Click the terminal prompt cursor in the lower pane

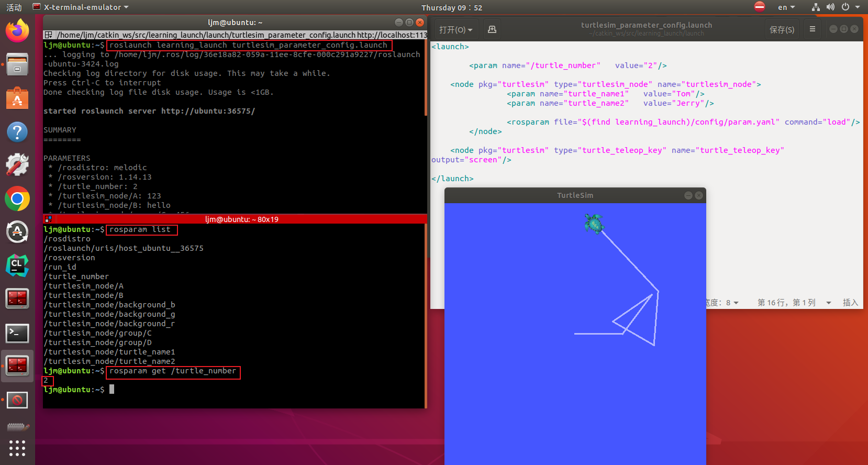[112, 389]
